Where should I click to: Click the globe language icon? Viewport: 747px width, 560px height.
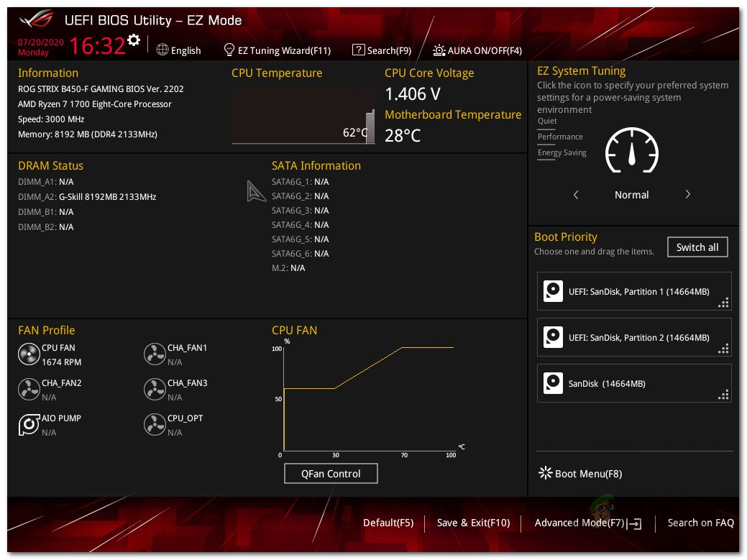[x=162, y=50]
